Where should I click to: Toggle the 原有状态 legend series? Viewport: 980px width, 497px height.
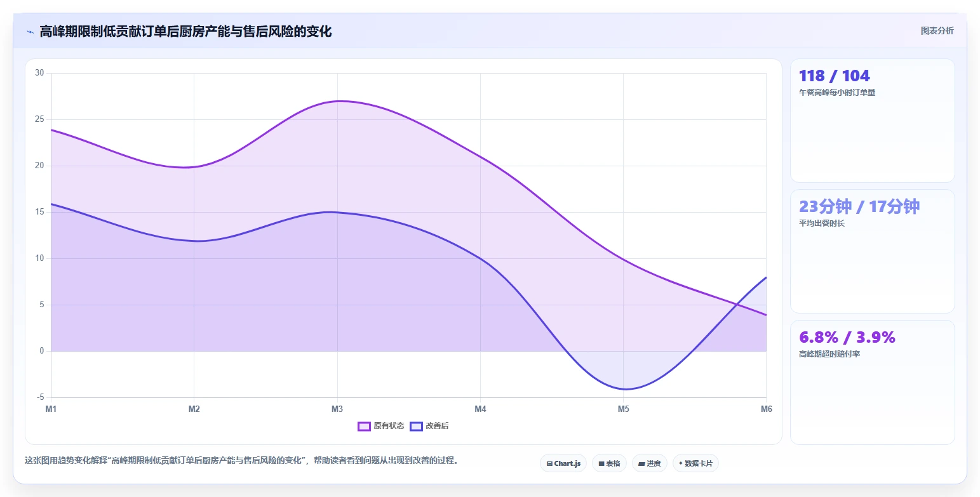click(x=381, y=426)
